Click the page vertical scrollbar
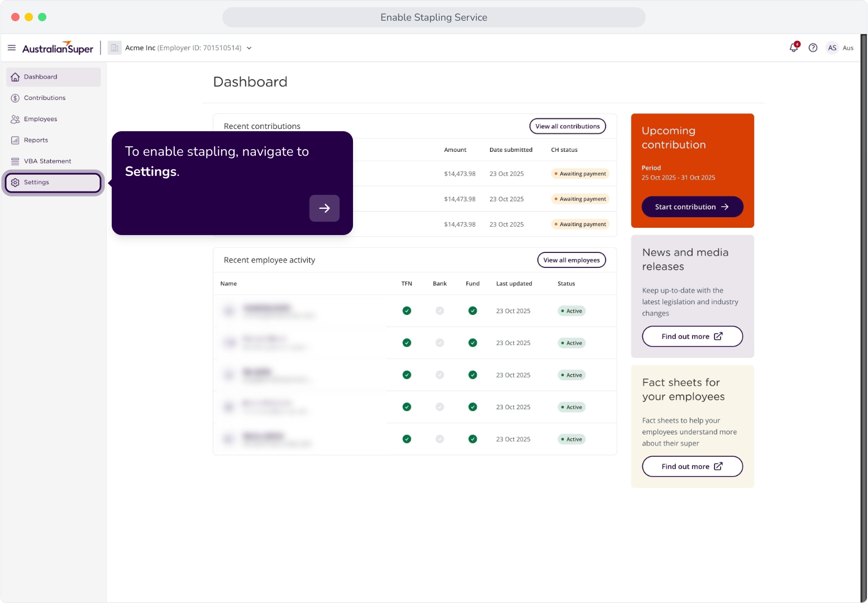This screenshot has height=603, width=868. (864, 318)
